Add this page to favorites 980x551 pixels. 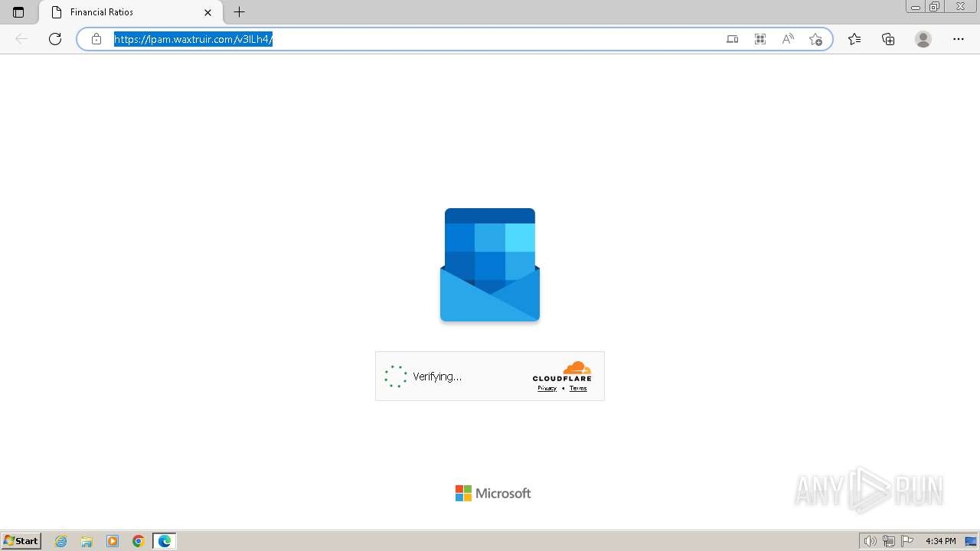coord(815,39)
